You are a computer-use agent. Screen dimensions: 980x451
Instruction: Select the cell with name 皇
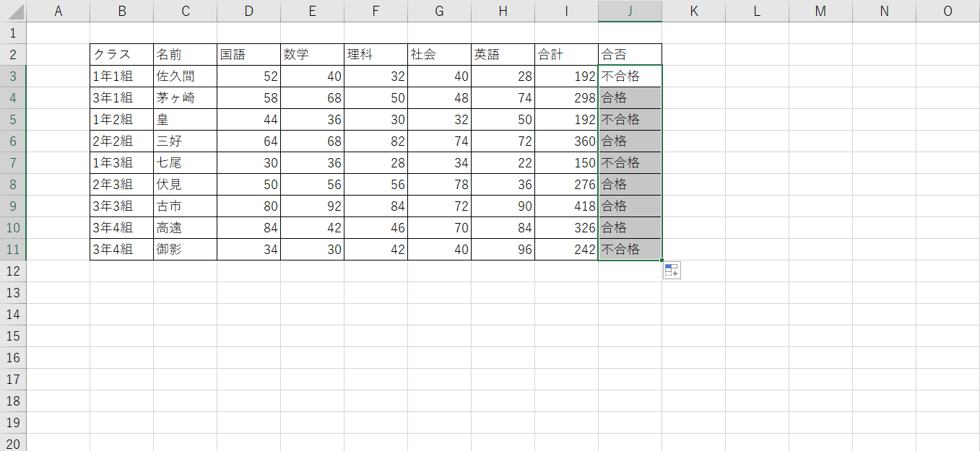click(185, 119)
